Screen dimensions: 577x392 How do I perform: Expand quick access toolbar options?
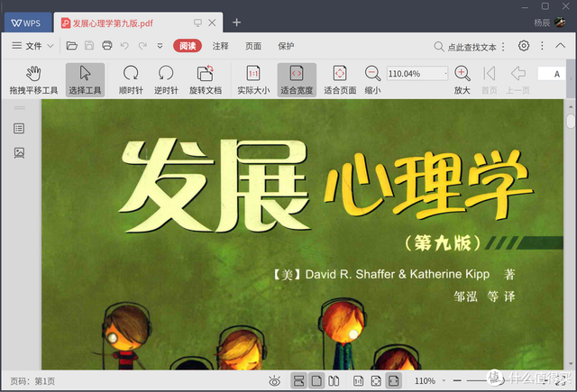tap(160, 46)
